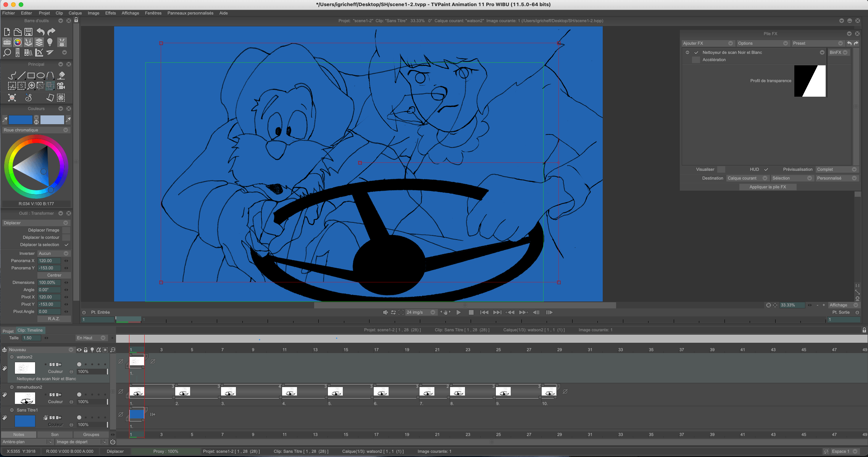Adjust the watson2 layer opacity slider
Image resolution: width=868 pixels, height=457 pixels.
click(92, 371)
